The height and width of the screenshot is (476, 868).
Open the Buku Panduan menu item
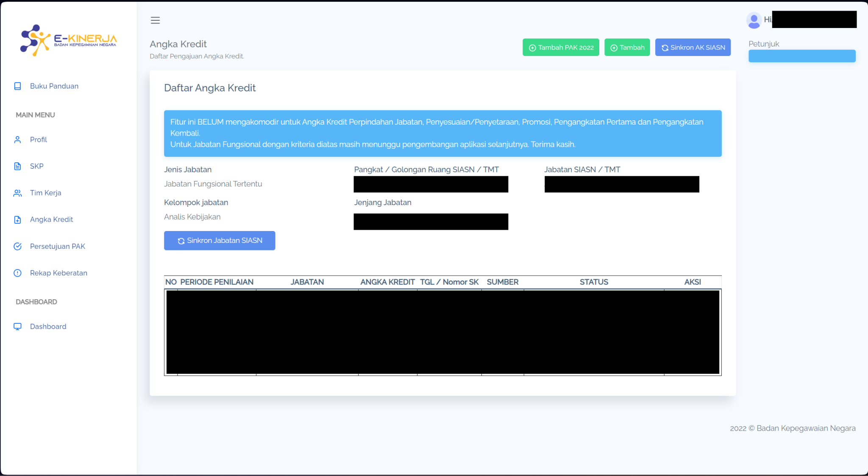(54, 86)
